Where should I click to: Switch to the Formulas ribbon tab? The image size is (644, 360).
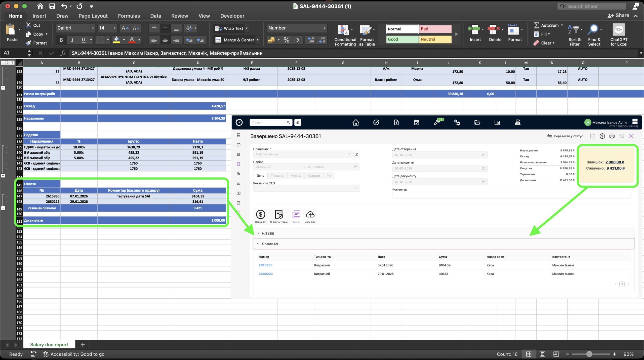click(x=129, y=16)
